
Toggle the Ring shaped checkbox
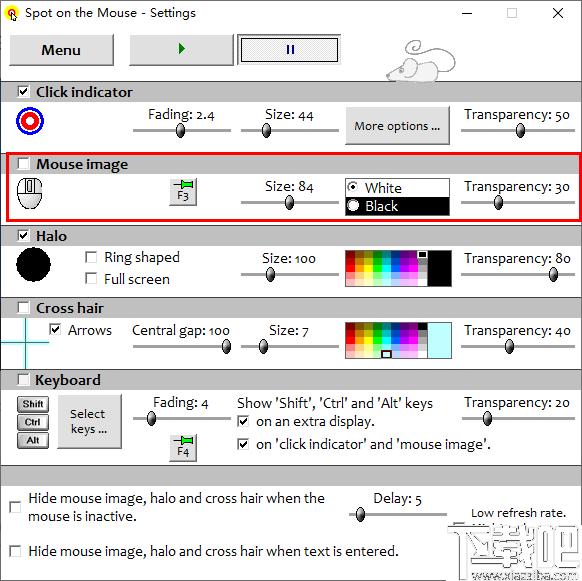[x=91, y=257]
